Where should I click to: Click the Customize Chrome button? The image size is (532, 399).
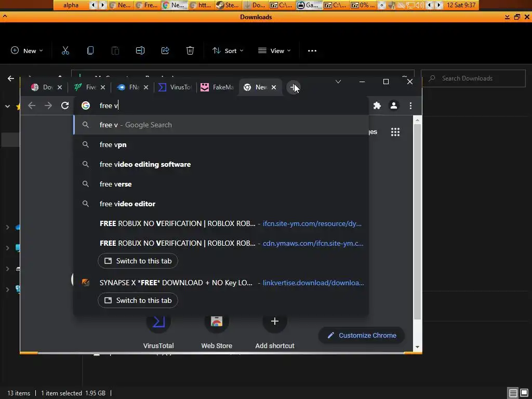(362, 335)
